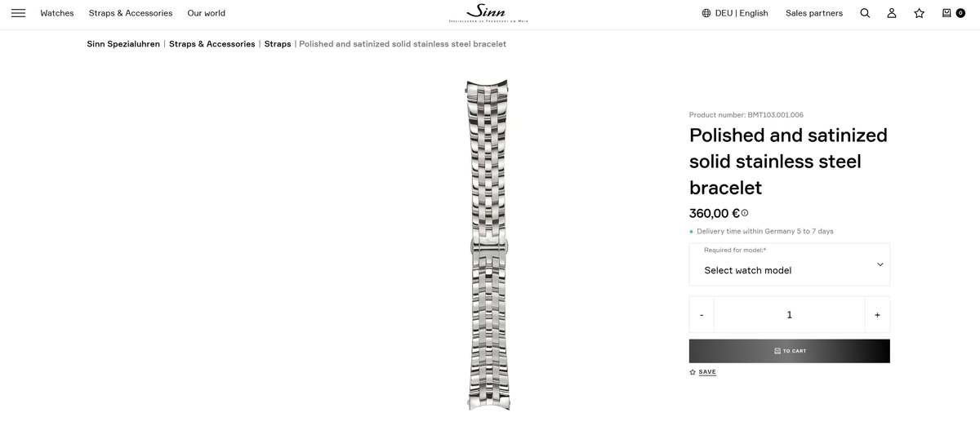Click the globe language icon

pos(706,13)
